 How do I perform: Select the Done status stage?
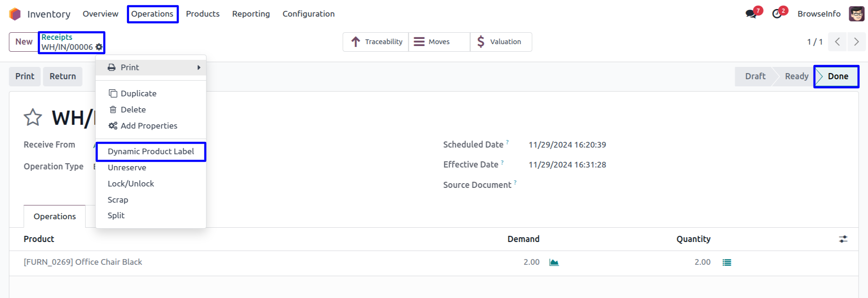(837, 76)
